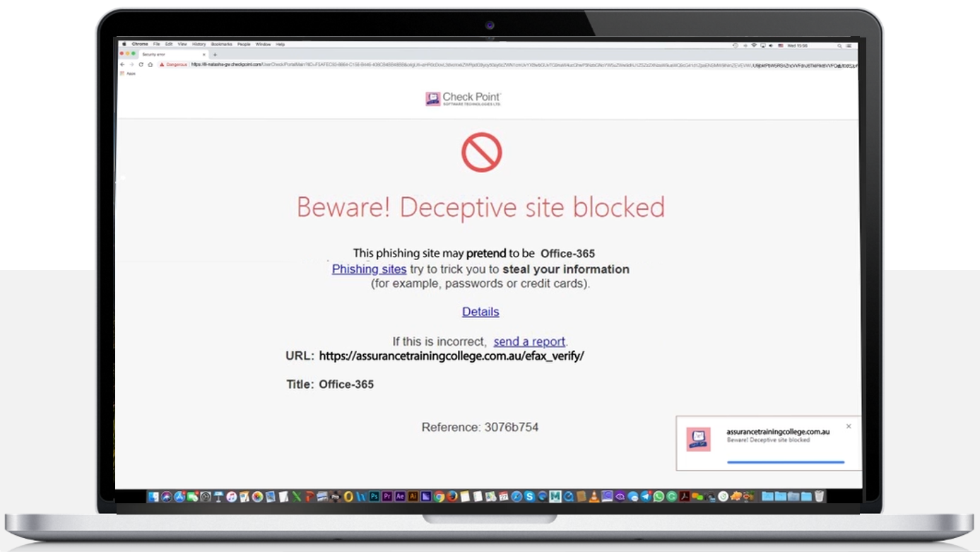Click the blocked URL text assurancetrainingcollege.com.au/efax_verify/
This screenshot has height=552, width=980.
[451, 356]
